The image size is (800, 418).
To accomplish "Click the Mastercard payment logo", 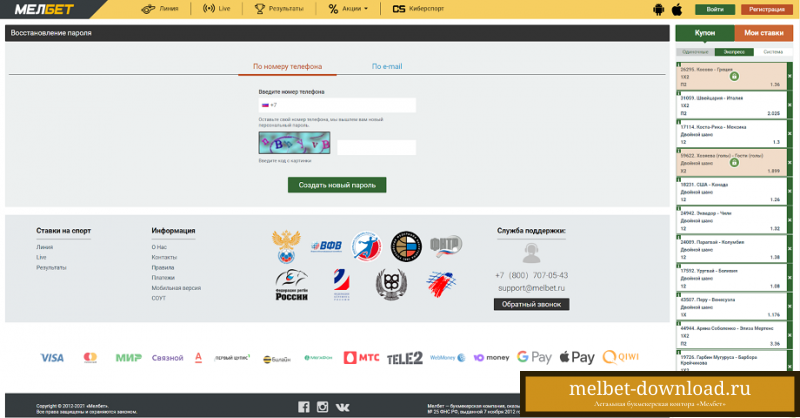I will tap(90, 358).
